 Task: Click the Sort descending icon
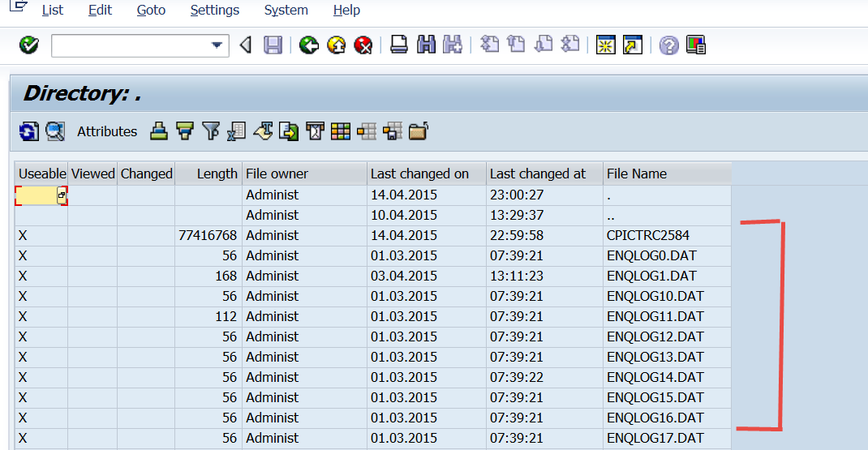(x=184, y=131)
